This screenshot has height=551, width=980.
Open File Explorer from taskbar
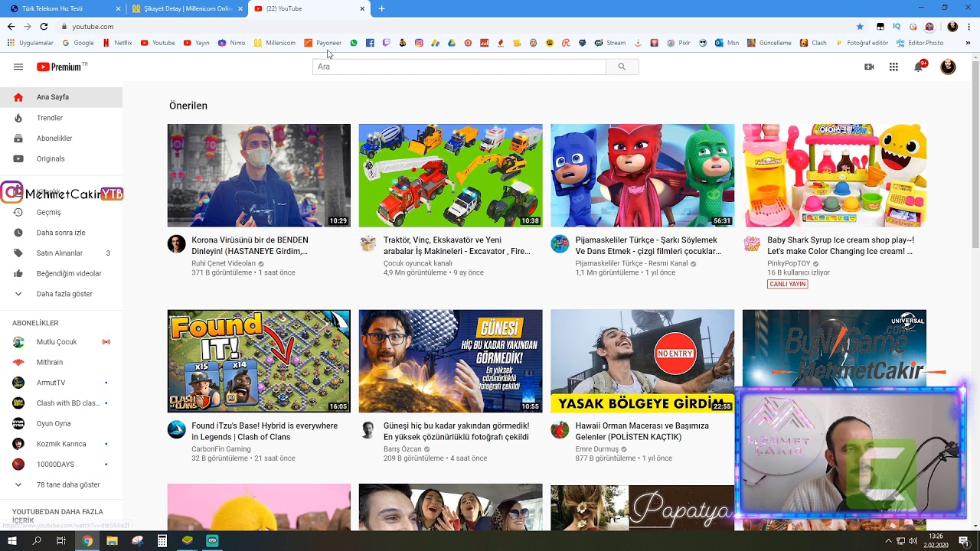tap(113, 541)
